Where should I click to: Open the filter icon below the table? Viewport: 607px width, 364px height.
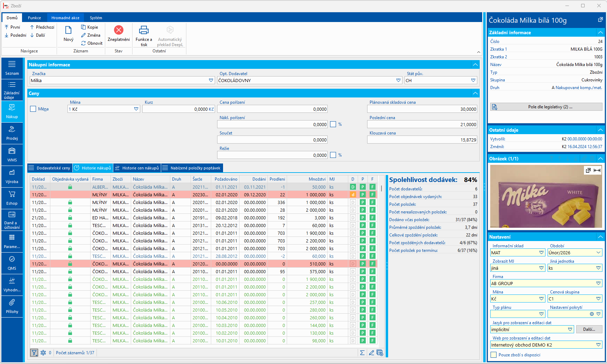34,353
